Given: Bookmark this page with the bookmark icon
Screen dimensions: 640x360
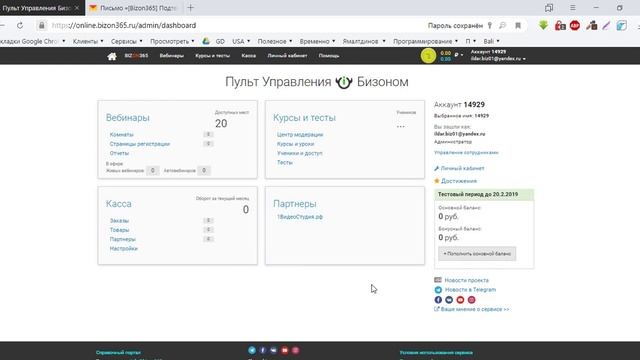Looking at the screenshot, I should tap(518, 25).
